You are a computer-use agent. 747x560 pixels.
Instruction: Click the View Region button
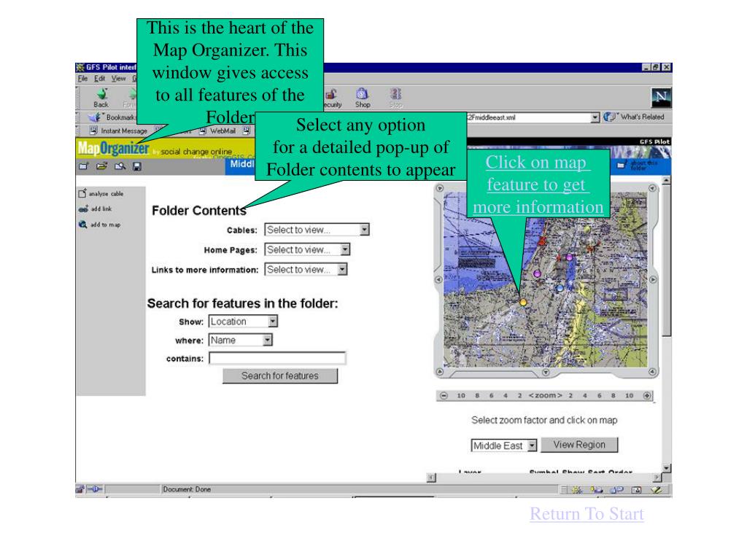(x=579, y=445)
